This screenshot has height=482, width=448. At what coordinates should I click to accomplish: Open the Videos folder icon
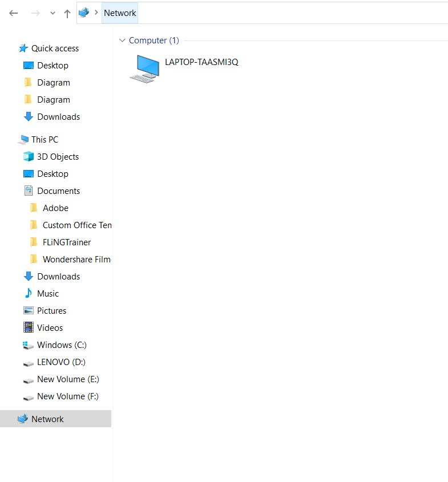click(29, 328)
